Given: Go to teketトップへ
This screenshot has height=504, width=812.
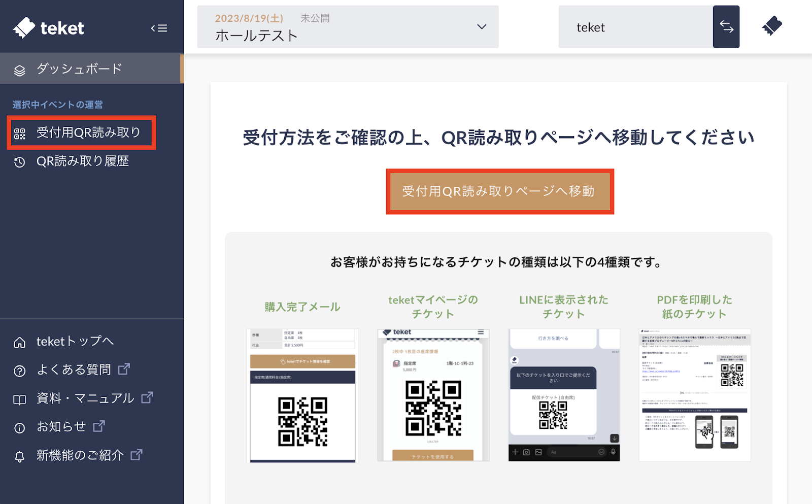Looking at the screenshot, I should [x=75, y=342].
